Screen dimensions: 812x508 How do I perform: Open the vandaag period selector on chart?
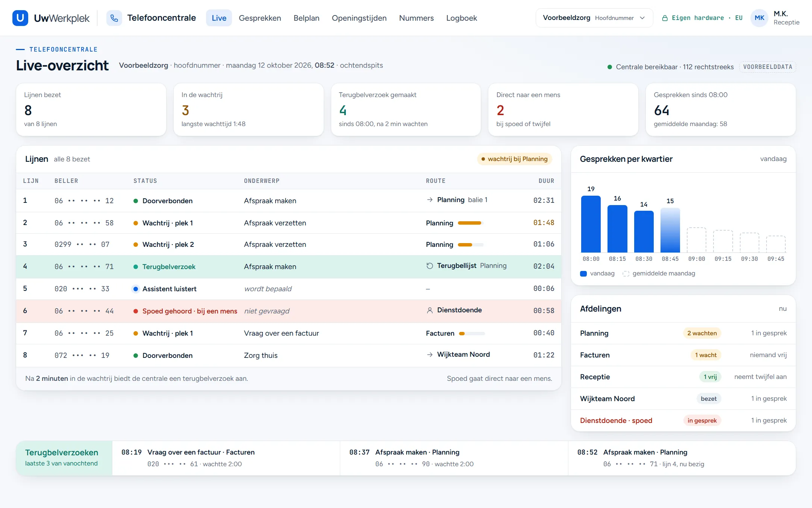pyautogui.click(x=773, y=159)
